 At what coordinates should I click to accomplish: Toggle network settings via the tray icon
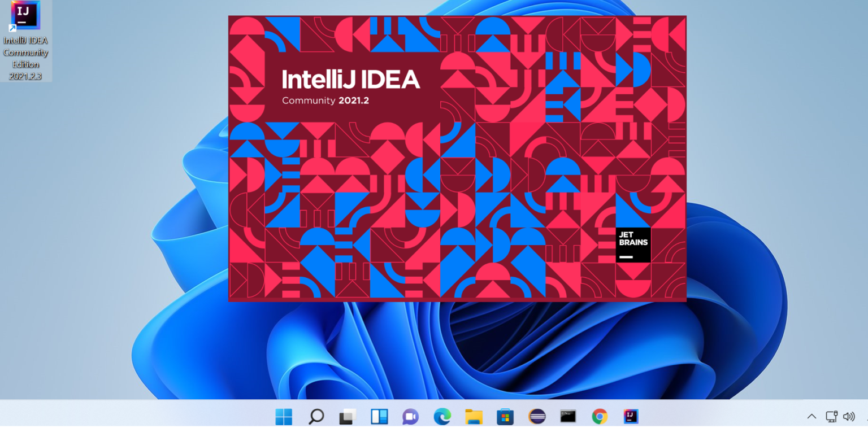point(831,417)
